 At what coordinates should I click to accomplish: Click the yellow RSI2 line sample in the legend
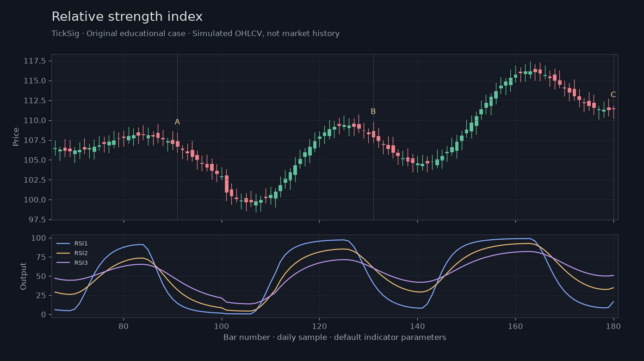[63, 253]
